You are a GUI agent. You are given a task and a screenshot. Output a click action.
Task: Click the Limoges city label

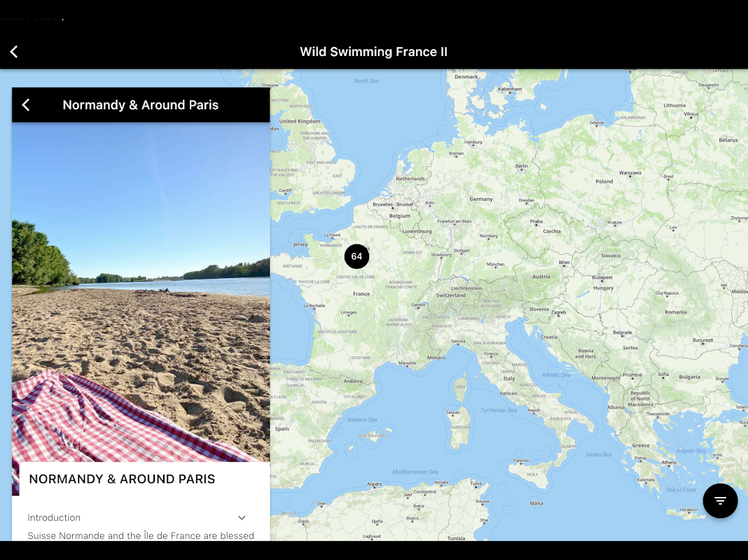point(348,313)
